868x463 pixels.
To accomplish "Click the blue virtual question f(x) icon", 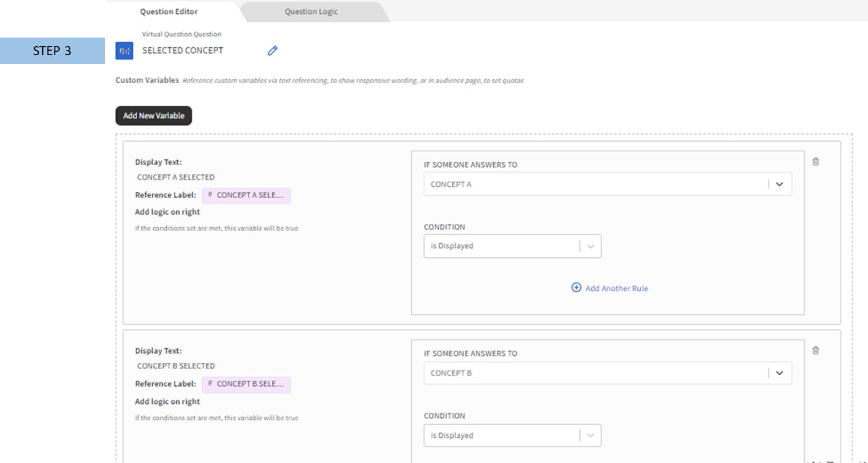I will (x=124, y=51).
